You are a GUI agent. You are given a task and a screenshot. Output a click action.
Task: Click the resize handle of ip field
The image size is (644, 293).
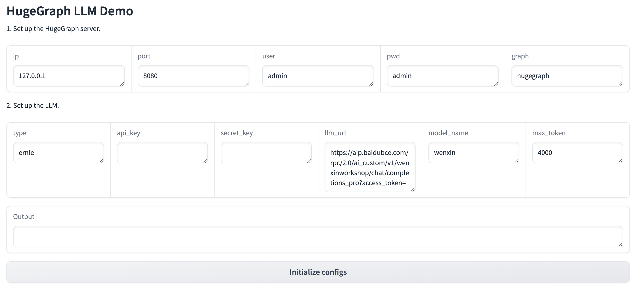point(122,84)
